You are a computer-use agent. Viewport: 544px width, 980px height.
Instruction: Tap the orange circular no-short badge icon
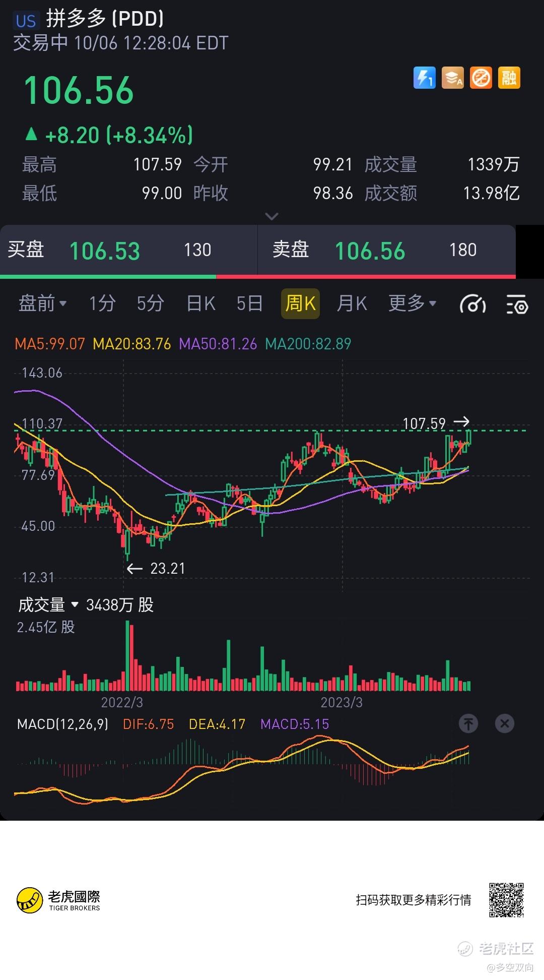click(481, 78)
